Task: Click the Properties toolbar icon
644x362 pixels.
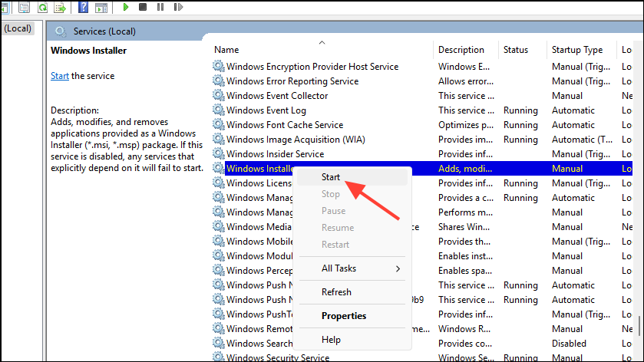Action: pos(25,7)
